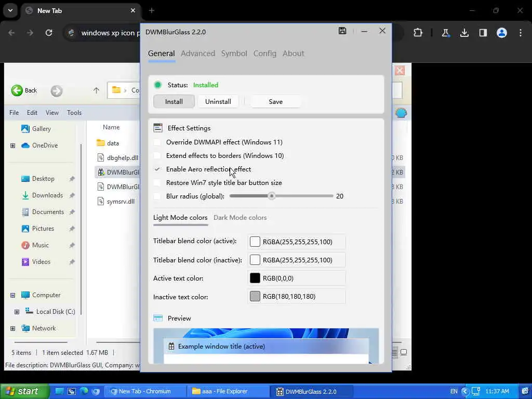
Task: Toggle the Blur radius (global) checkbox
Action: coord(157,196)
